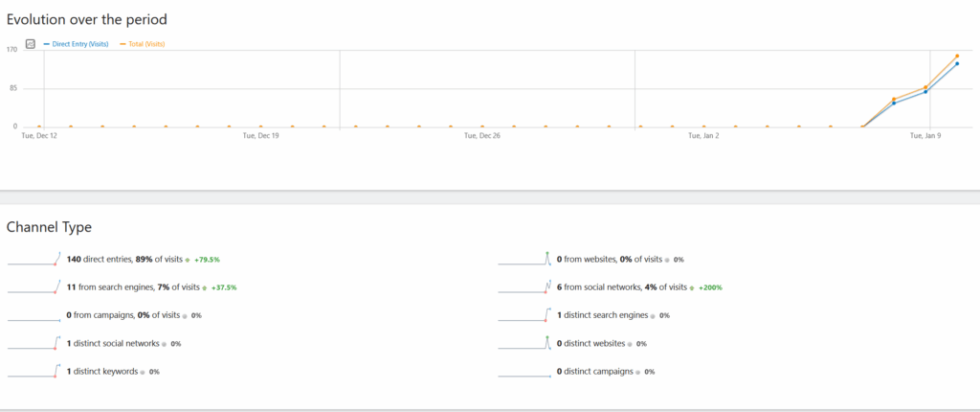Click the +79.5% evolution indicator
Viewport: 980px width, 412px height.
tap(208, 260)
